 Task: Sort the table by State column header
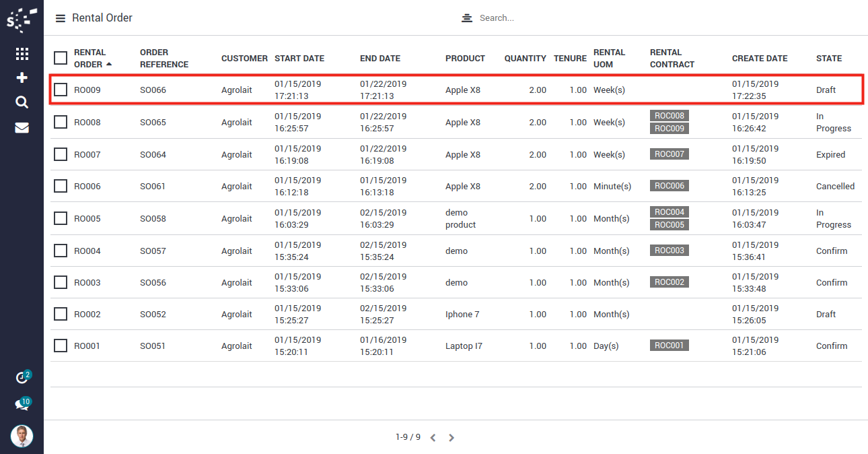(x=828, y=59)
